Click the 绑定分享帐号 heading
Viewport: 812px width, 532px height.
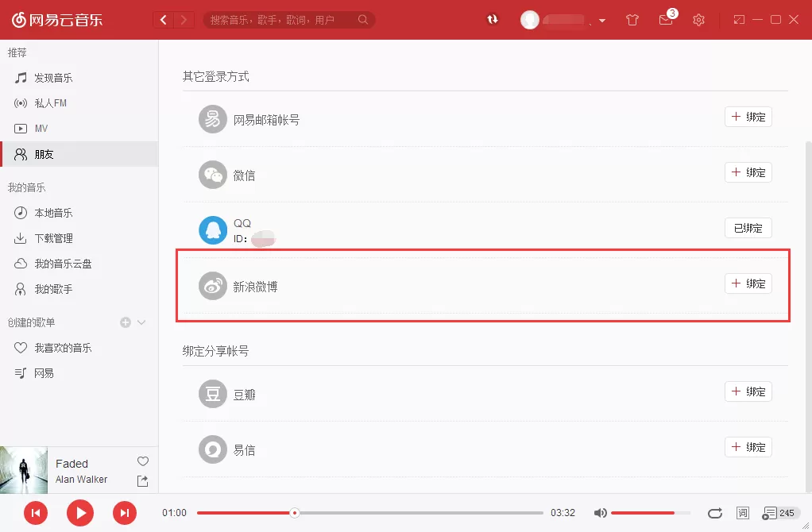[216, 351]
